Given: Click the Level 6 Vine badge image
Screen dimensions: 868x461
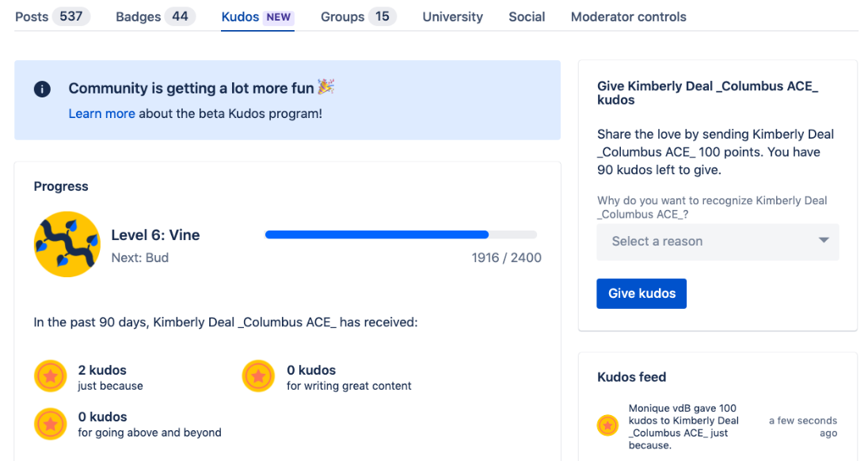Looking at the screenshot, I should [x=67, y=245].
